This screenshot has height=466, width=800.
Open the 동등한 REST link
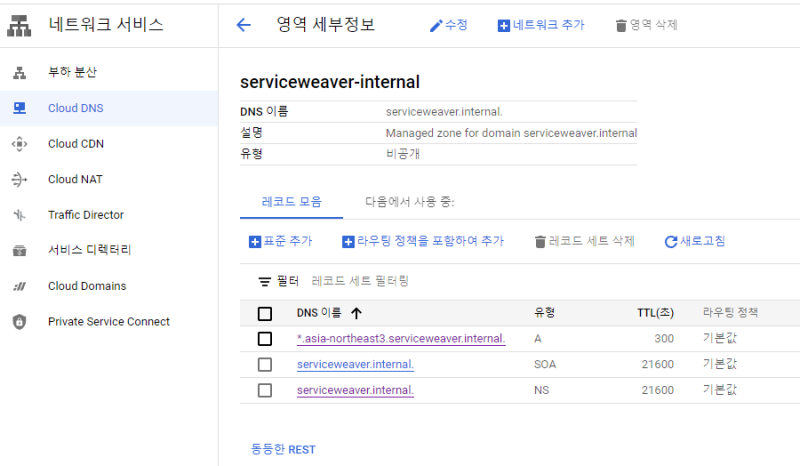pos(283,449)
